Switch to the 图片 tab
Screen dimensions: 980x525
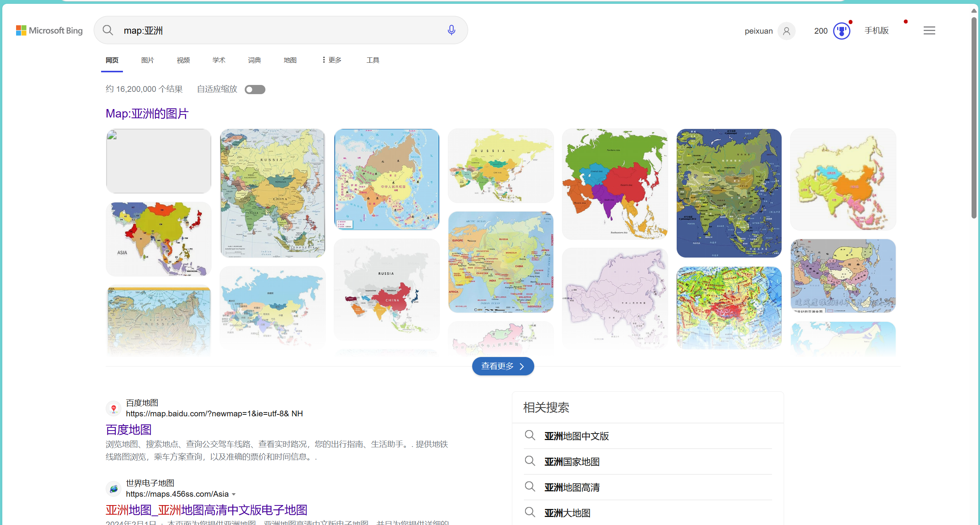coord(147,60)
